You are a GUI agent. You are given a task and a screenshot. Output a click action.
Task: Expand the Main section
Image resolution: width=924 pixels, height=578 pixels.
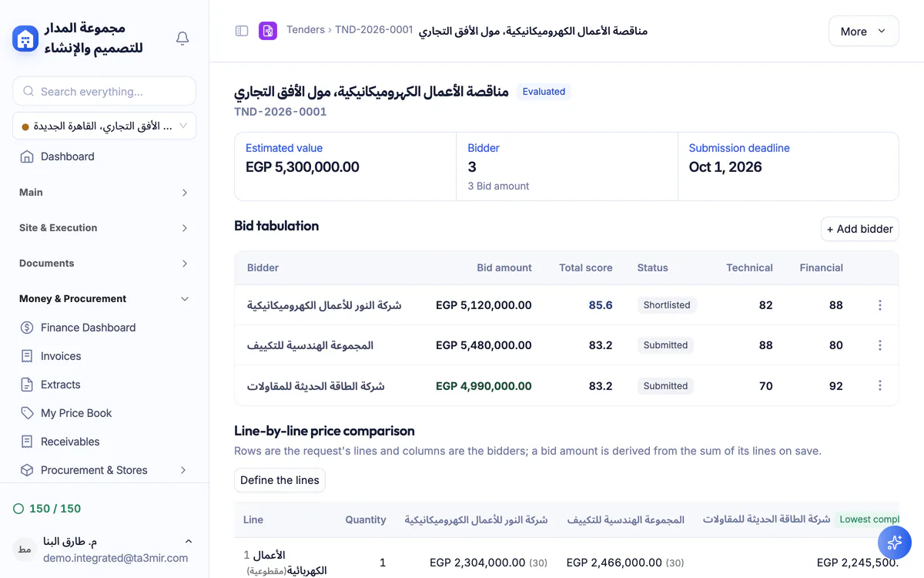click(x=104, y=193)
